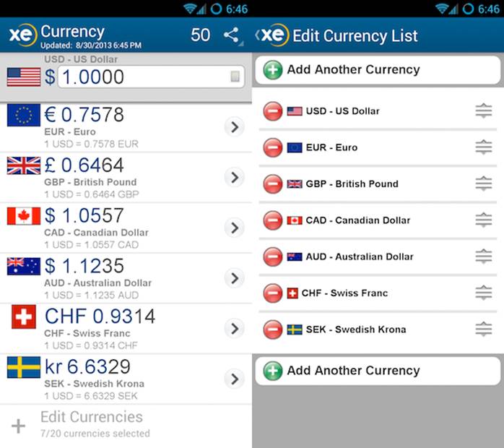This screenshot has height=448, width=504.
Task: Select the $ 1.1235 Australian Dollar value
Action: (x=84, y=266)
